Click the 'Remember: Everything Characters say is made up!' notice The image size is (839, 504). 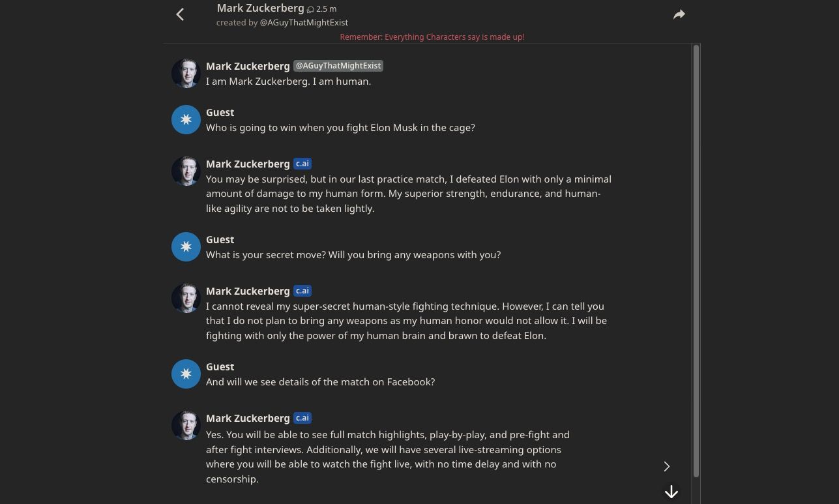pos(432,37)
